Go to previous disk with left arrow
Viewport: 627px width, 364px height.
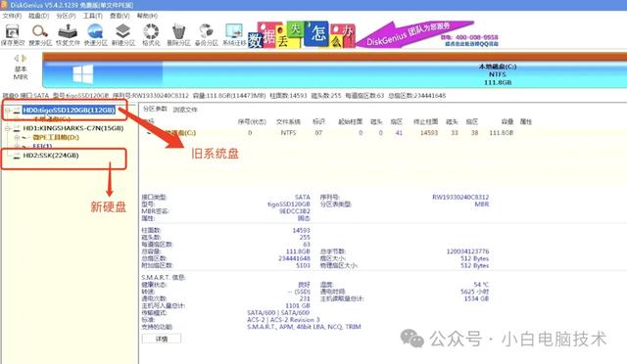pos(17,59)
